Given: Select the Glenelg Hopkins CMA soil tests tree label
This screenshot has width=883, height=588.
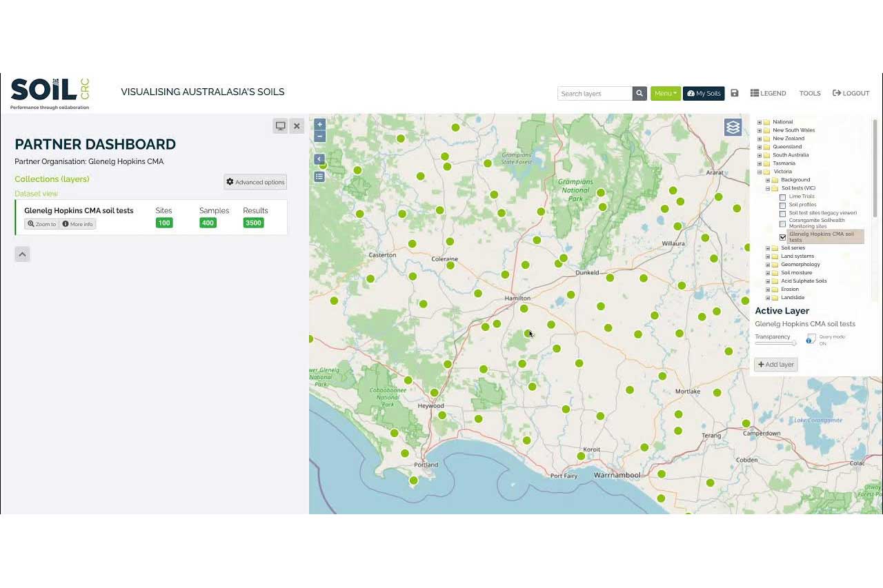Looking at the screenshot, I should click(x=824, y=236).
